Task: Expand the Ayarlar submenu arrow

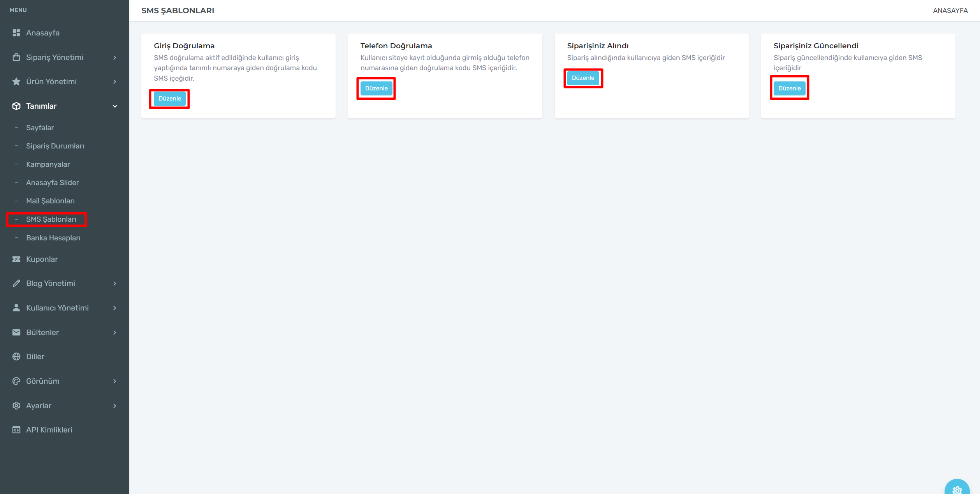Action: click(115, 406)
